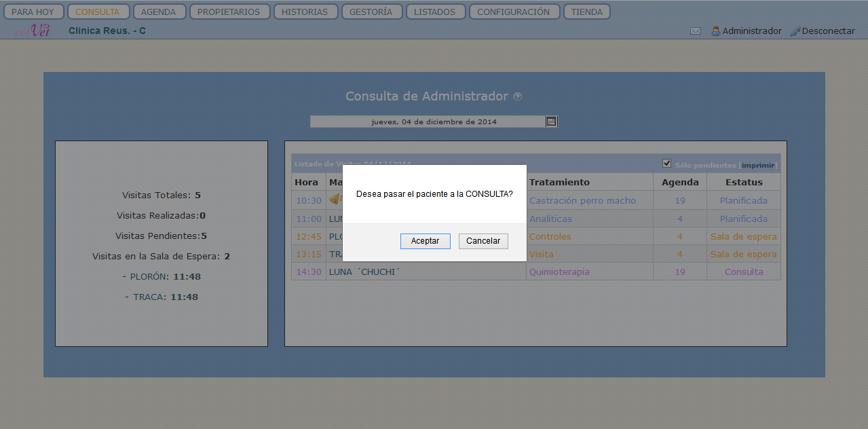Click Sala de espera status for Controles
The height and width of the screenshot is (429, 868).
[743, 236]
